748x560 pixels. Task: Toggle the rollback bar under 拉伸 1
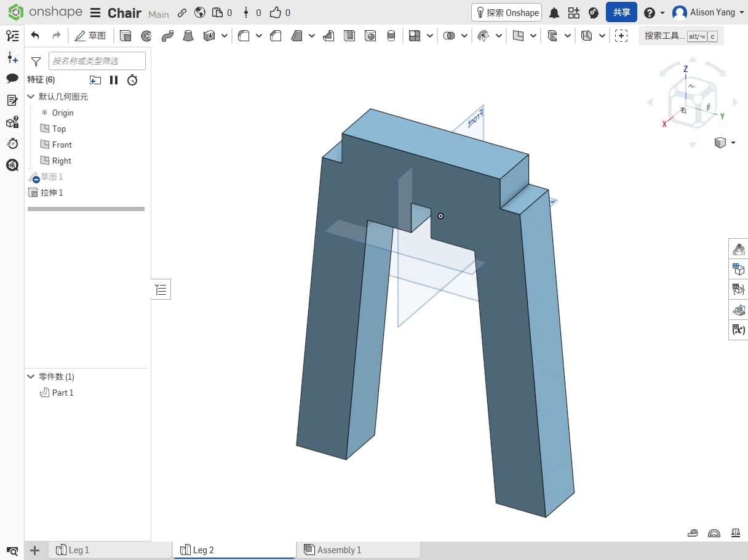[x=86, y=209]
